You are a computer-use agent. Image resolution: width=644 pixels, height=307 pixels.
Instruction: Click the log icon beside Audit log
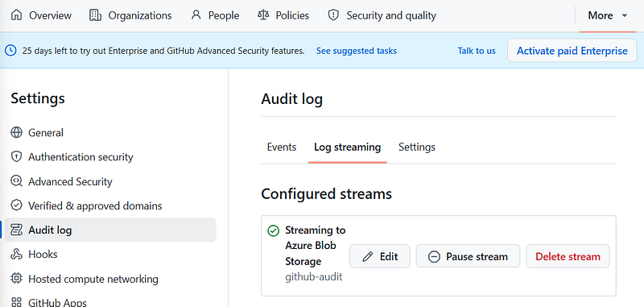tap(16, 230)
